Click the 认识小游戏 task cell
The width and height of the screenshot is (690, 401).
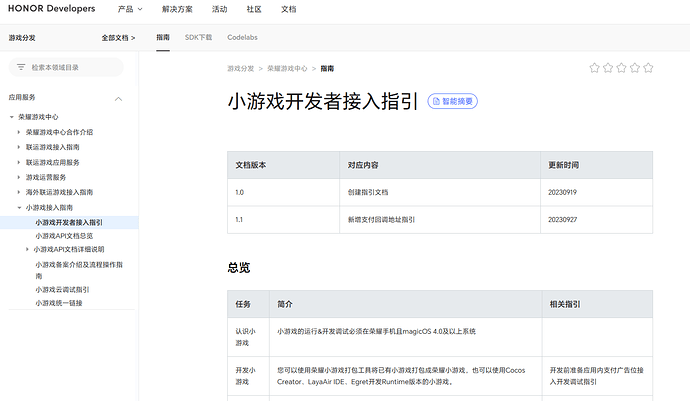click(246, 337)
